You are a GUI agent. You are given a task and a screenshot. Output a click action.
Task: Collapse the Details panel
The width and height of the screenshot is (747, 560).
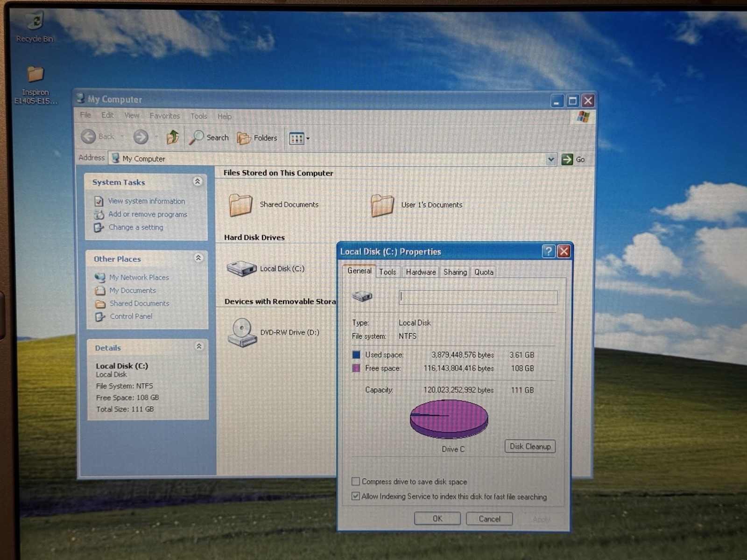tap(199, 346)
